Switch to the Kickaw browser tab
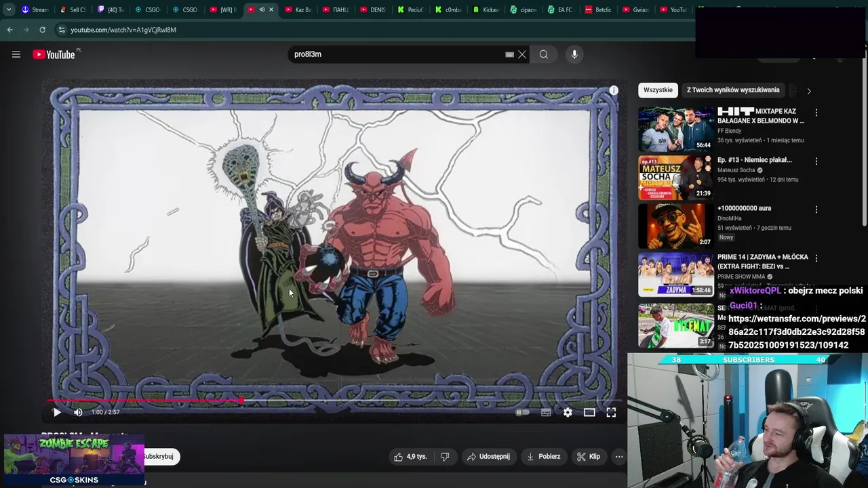Screen dimensions: 868x488 [486, 9]
